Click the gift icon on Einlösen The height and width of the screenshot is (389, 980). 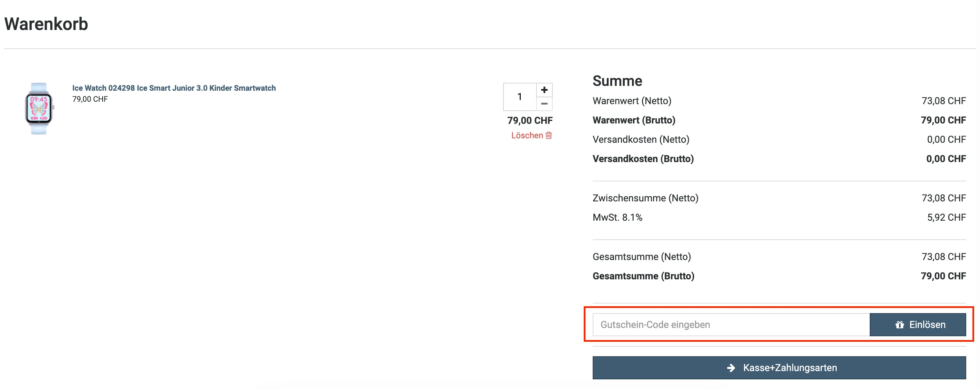point(899,325)
